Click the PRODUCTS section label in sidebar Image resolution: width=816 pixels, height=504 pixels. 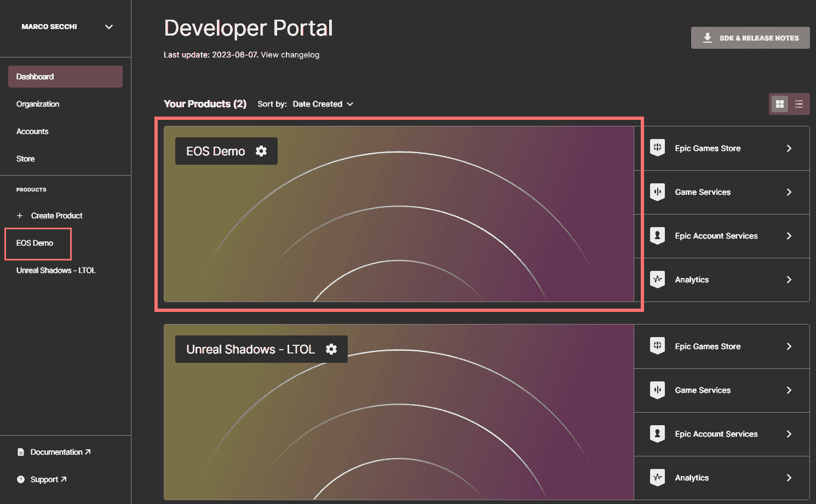click(31, 189)
